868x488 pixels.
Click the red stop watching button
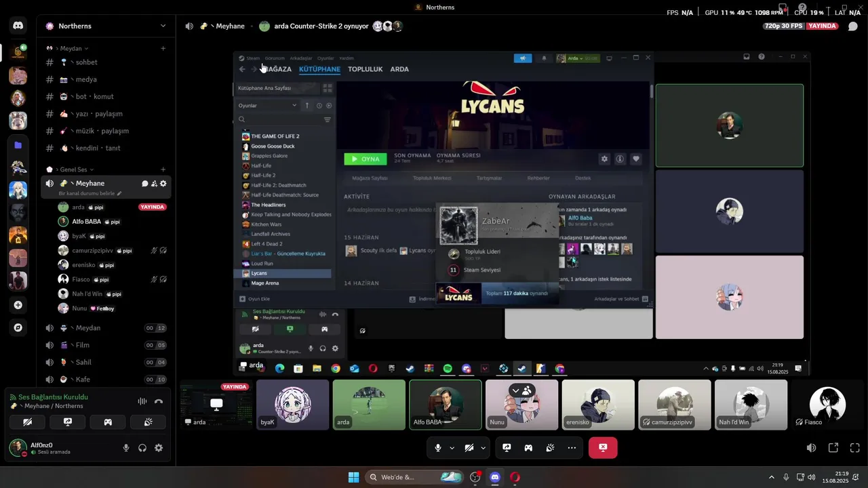(603, 448)
